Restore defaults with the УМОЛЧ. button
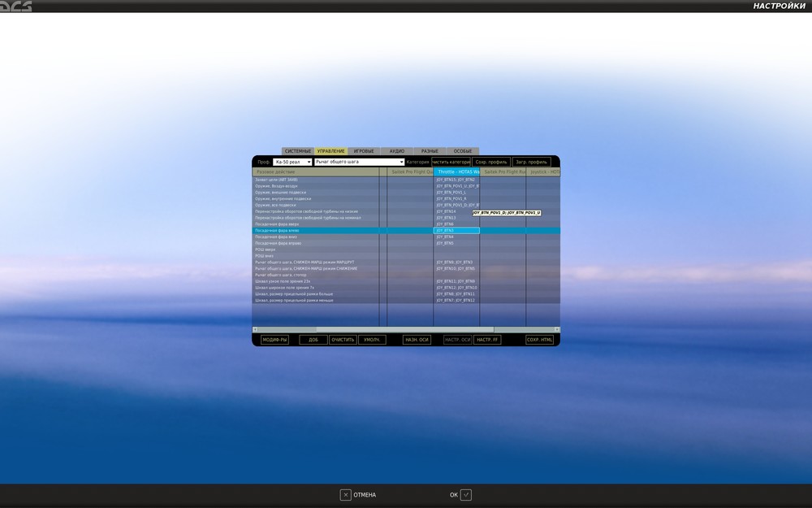 click(372, 339)
